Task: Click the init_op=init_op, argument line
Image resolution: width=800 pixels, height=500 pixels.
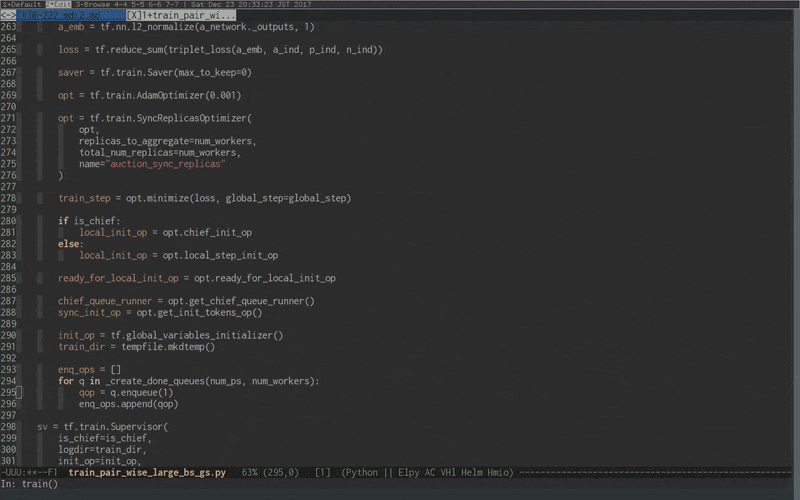Action: coord(99,461)
